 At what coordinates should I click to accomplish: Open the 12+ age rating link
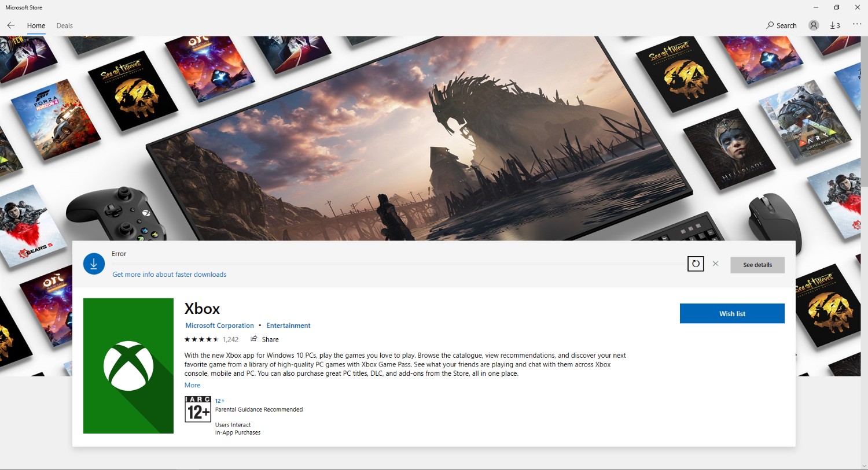point(220,401)
